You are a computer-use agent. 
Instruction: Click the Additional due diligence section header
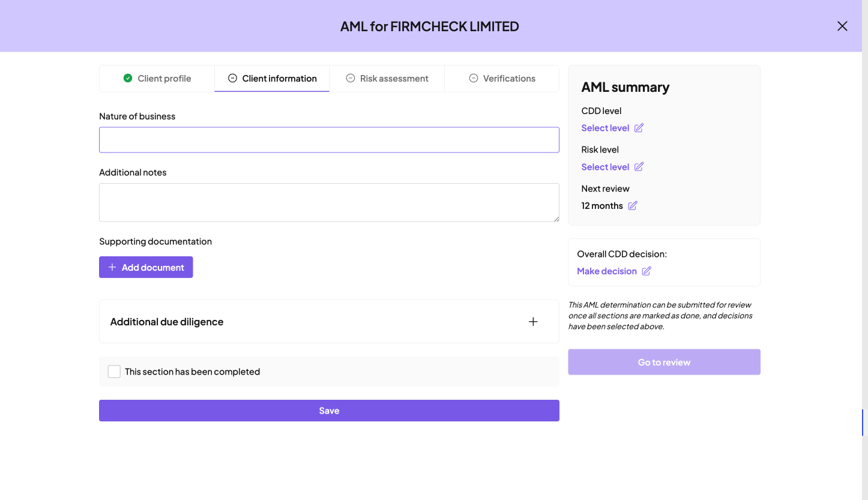(x=329, y=322)
